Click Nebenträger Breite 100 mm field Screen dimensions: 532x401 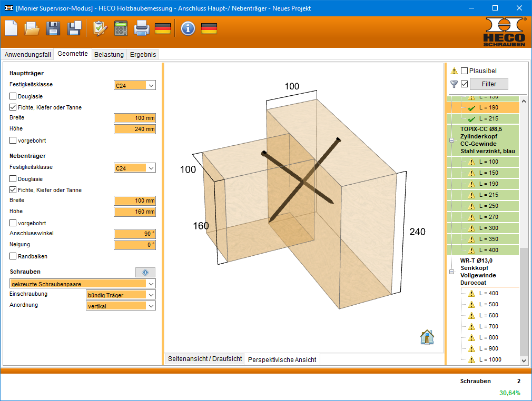click(x=135, y=200)
